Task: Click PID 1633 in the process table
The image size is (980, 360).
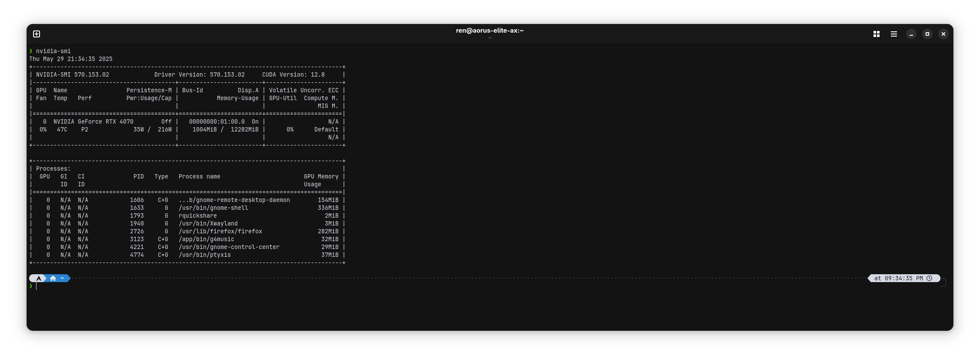Action: pyautogui.click(x=137, y=208)
